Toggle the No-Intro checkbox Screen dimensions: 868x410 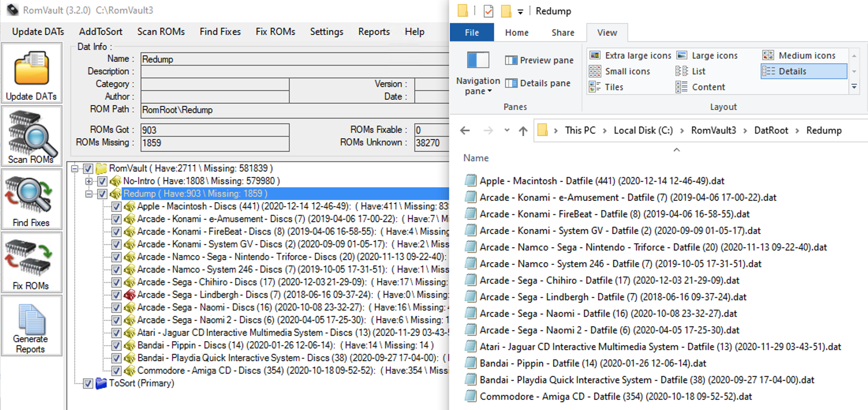[102, 181]
